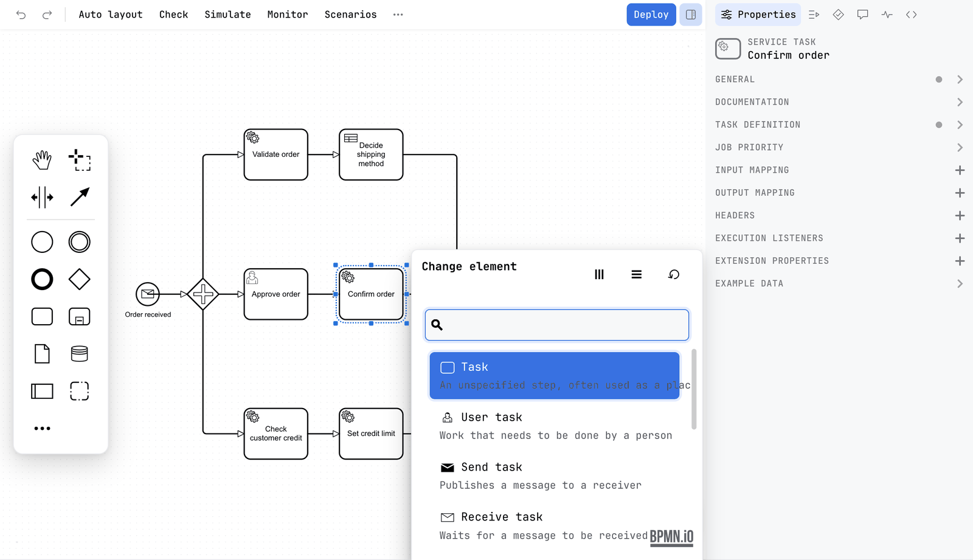This screenshot has width=973, height=560.
Task: Click the Change element list scrollbar
Action: coord(694,390)
